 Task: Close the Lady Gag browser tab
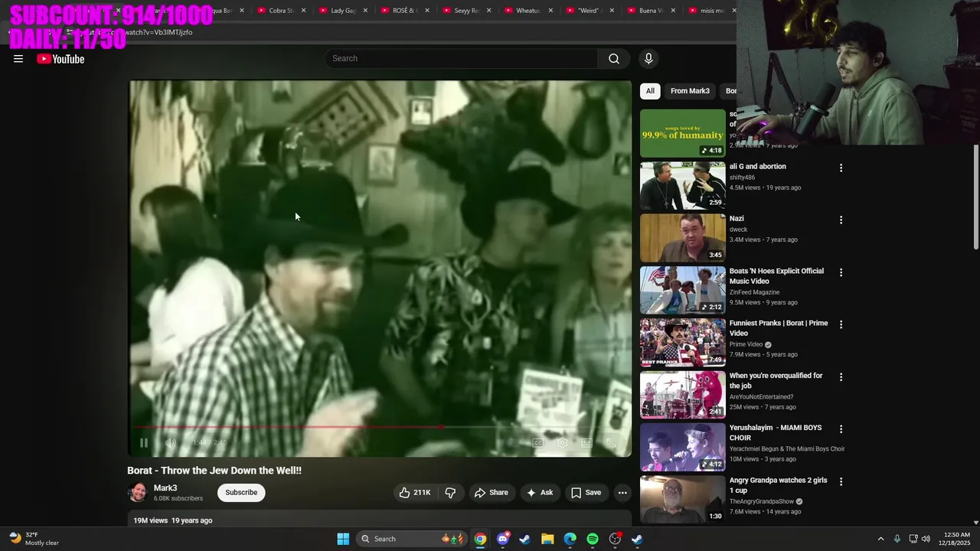pyautogui.click(x=365, y=11)
